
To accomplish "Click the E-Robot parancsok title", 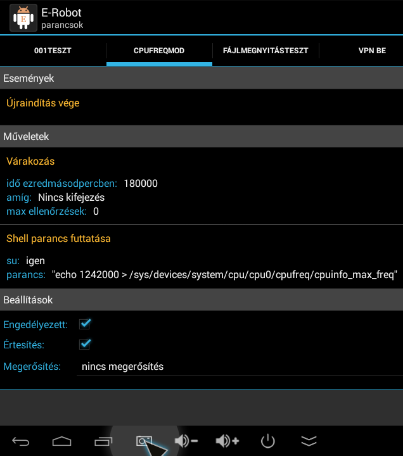I will (62, 18).
